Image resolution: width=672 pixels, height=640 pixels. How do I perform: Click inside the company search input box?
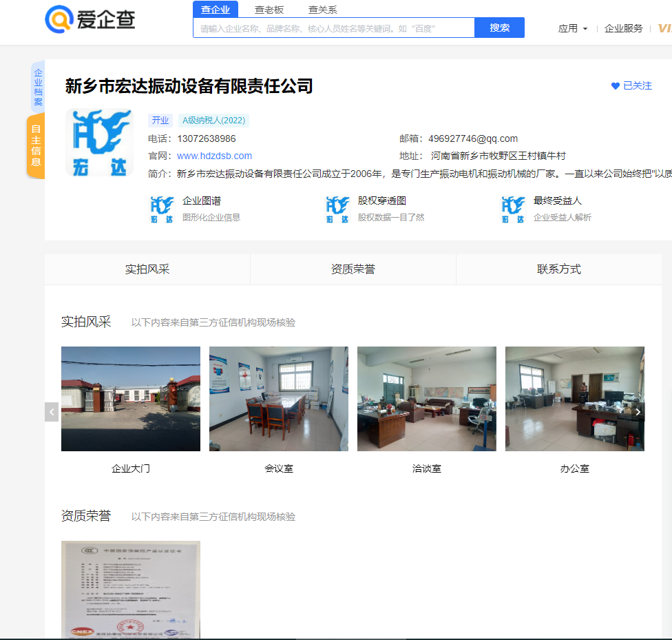[334, 27]
